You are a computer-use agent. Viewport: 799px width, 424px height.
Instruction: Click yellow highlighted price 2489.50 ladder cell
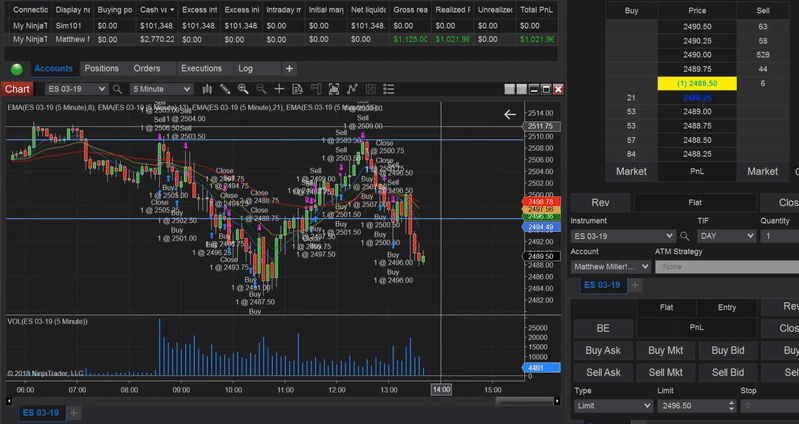point(697,84)
